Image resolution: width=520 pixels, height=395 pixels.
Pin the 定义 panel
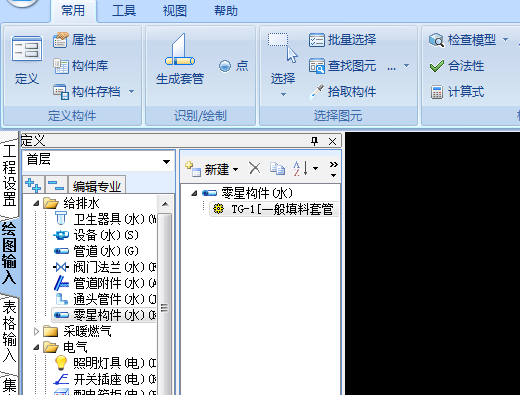coord(314,141)
